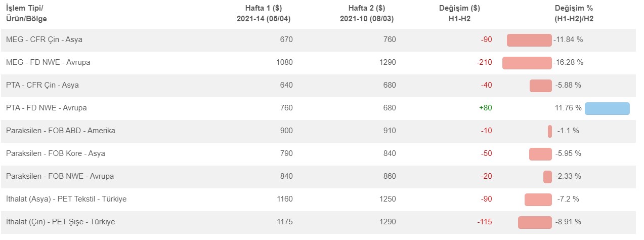Select the PTA - CFR Çin - Asya row label
This screenshot has width=644, height=240.
[x=42, y=85]
